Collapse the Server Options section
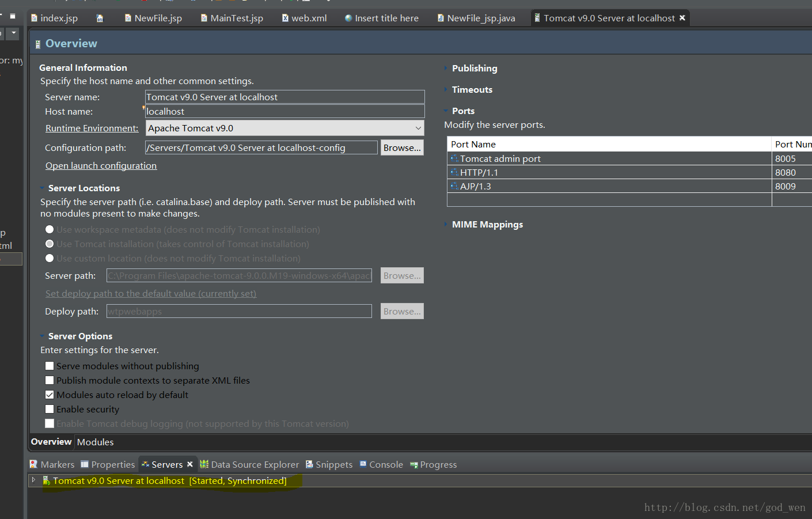 (x=42, y=336)
